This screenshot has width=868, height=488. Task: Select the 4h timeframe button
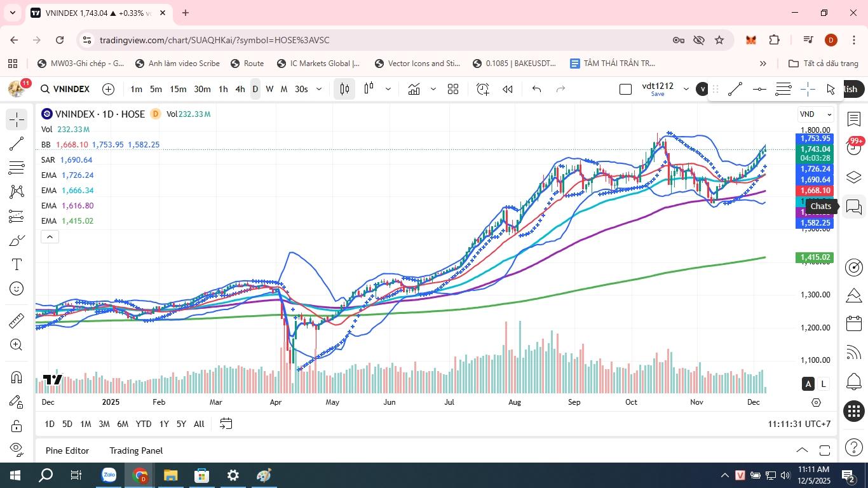[240, 90]
